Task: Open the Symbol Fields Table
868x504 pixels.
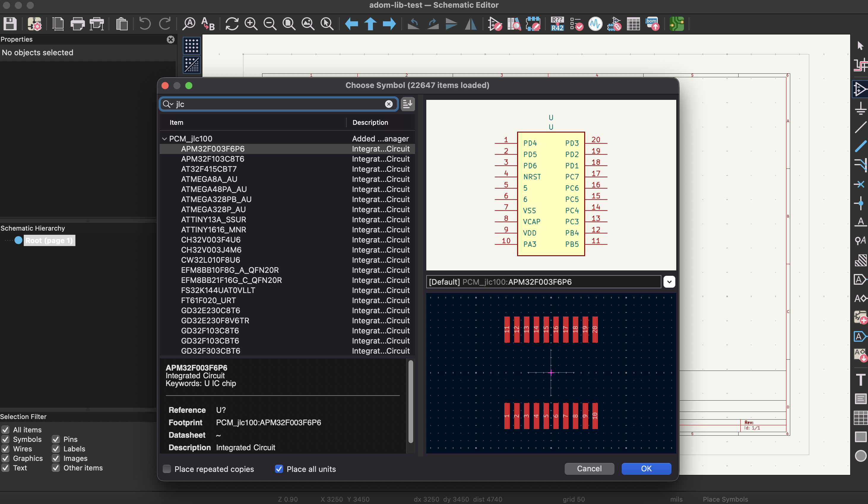Action: click(633, 24)
